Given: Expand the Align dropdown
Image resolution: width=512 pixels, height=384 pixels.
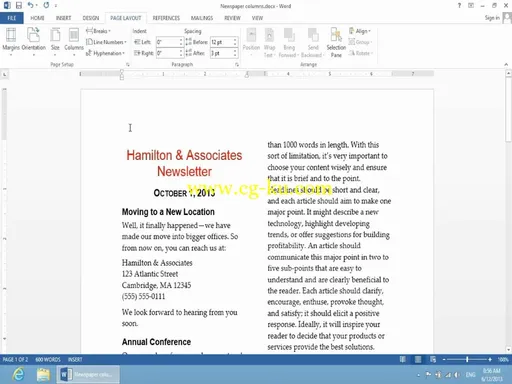Looking at the screenshot, I should coord(360,31).
